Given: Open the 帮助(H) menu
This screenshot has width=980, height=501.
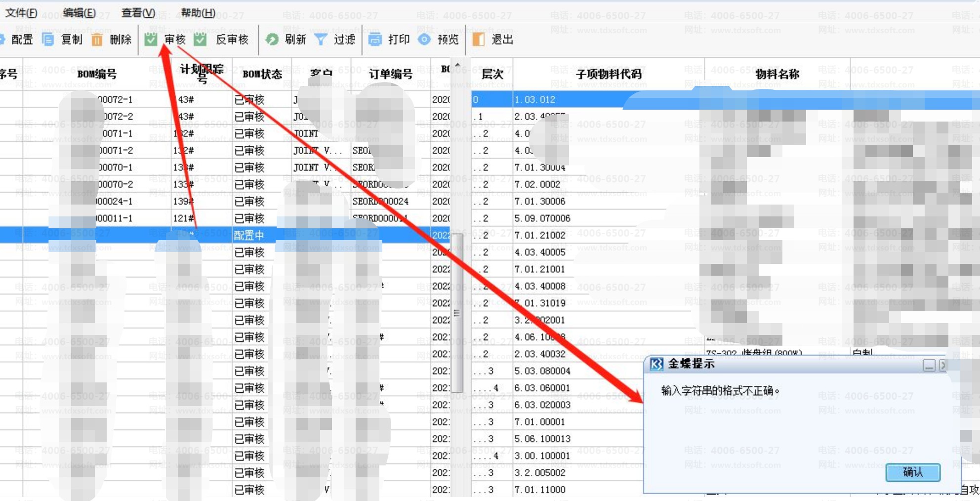Looking at the screenshot, I should pos(198,13).
